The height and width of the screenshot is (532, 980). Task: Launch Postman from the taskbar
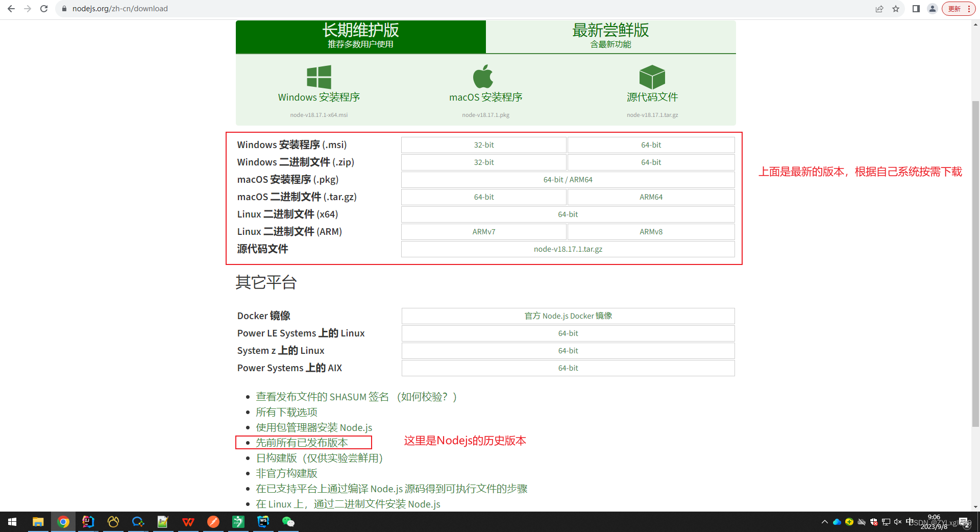(x=213, y=522)
